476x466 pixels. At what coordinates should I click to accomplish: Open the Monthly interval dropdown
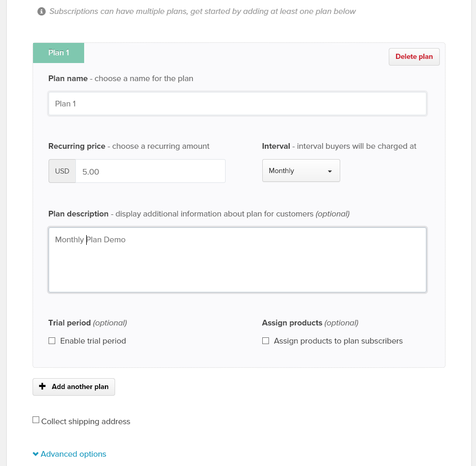point(300,171)
